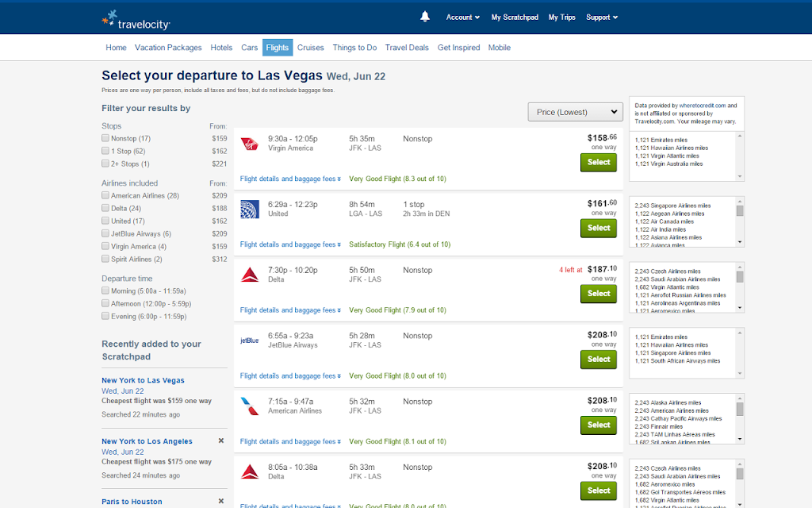Toggle the Nonstop (17) filter checkbox

[x=105, y=138]
